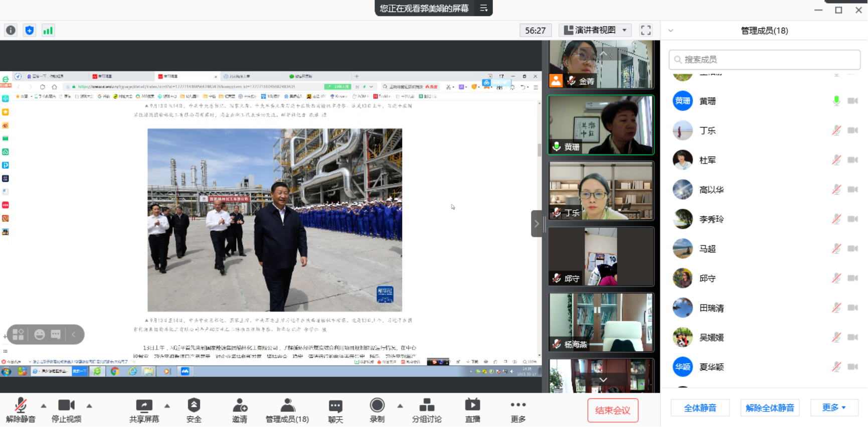This screenshot has height=427, width=868.
Task: Toggle microphone for 丁乐 in member list
Action: [836, 130]
